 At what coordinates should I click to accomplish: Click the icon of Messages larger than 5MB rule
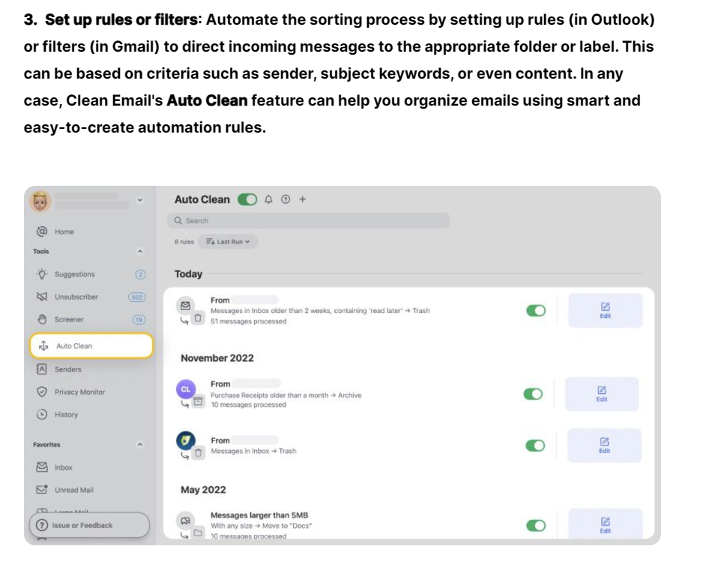(186, 521)
